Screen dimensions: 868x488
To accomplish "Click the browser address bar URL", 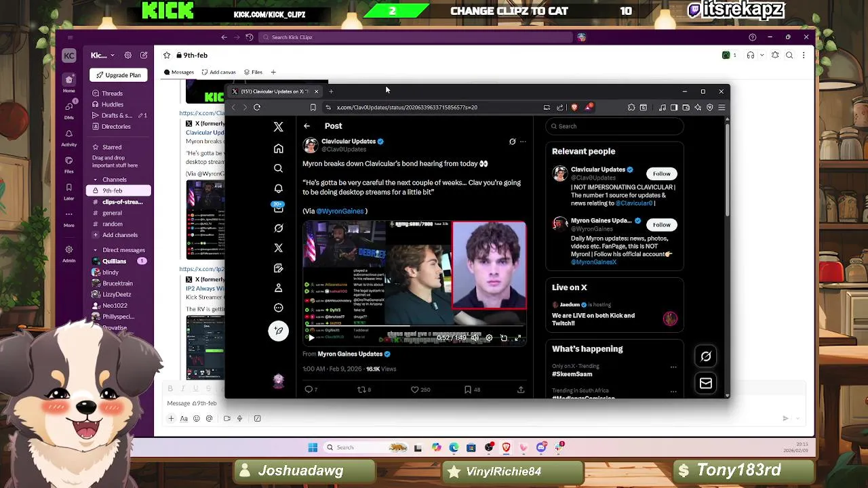I will (407, 107).
